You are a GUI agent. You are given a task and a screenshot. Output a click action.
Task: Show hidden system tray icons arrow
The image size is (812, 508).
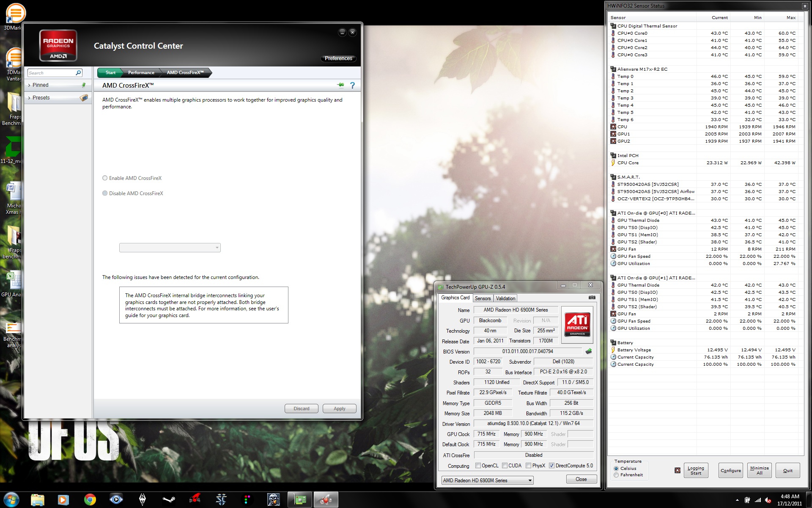click(737, 500)
